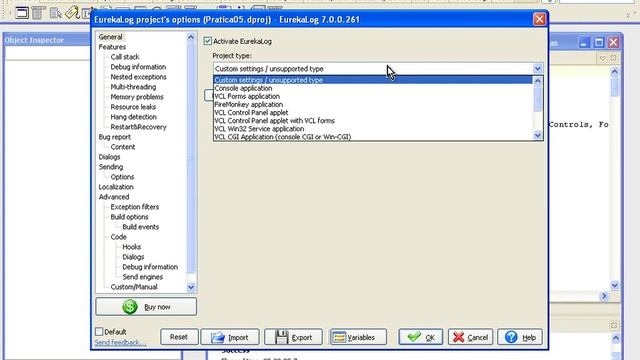
Task: Select Options under Sending
Action: (122, 177)
